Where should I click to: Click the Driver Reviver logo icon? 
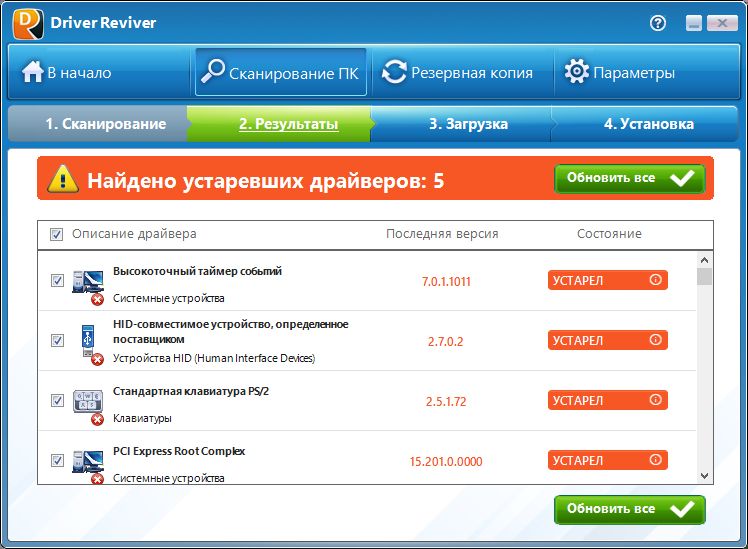coord(28,23)
